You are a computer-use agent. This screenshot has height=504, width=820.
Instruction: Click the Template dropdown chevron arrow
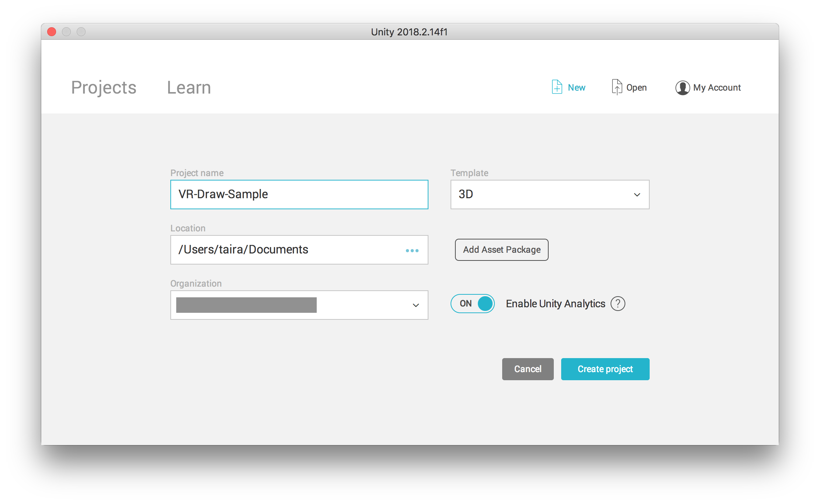(637, 195)
